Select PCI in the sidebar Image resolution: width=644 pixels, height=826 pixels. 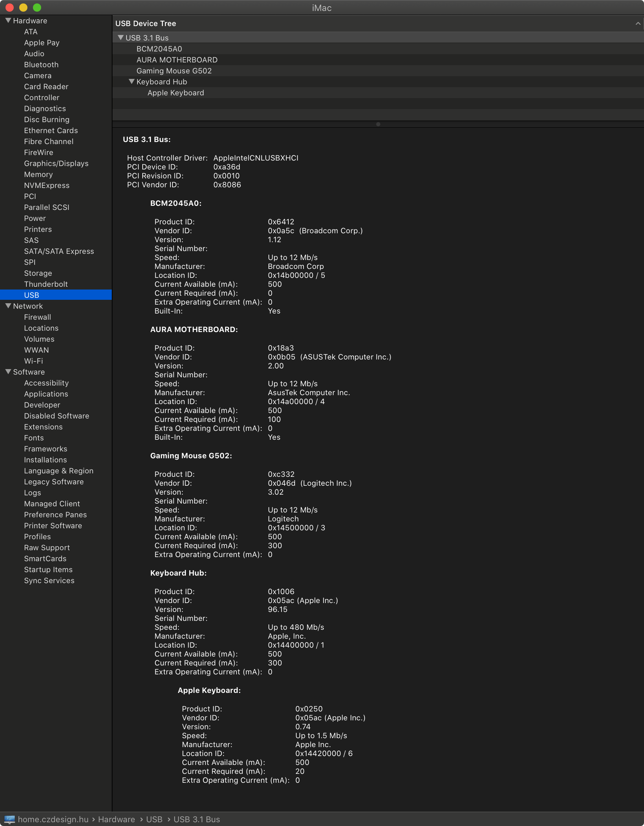tap(30, 196)
